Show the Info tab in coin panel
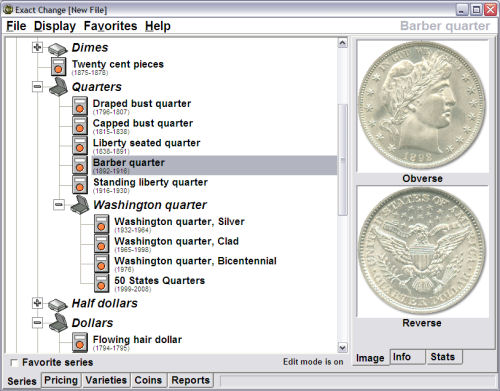 click(x=407, y=357)
